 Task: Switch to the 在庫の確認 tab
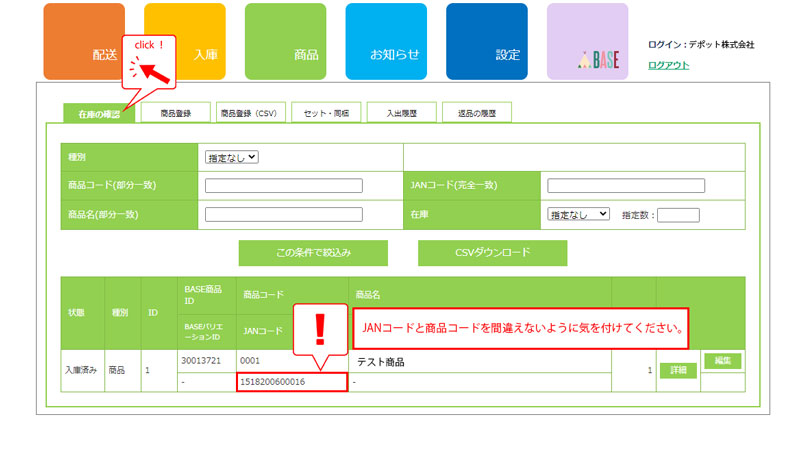pos(98,114)
